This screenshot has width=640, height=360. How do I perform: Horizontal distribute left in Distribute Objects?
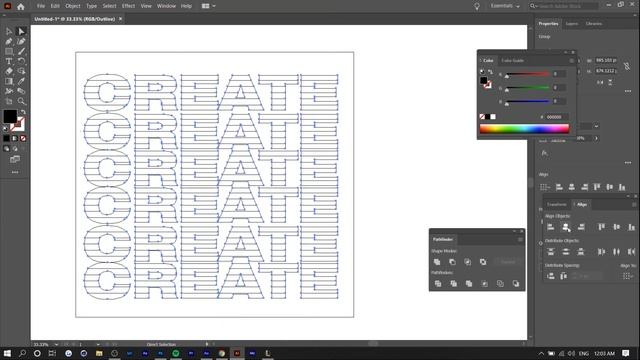tap(601, 252)
